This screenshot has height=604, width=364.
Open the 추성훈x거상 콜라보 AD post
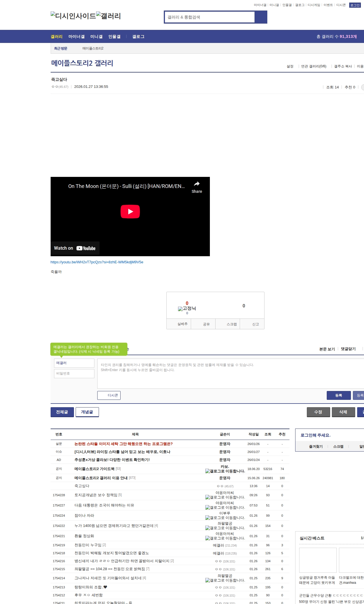pyautogui.click(x=112, y=460)
